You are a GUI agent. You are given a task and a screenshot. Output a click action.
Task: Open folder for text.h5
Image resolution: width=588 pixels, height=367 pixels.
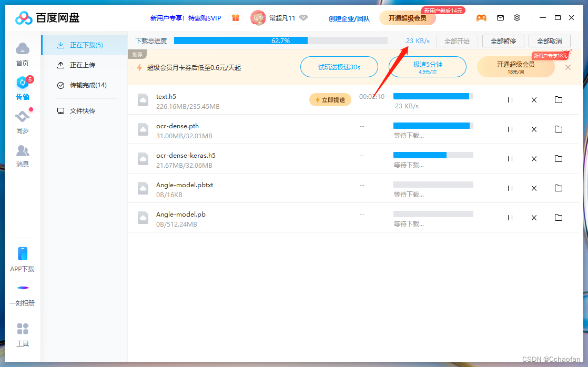[x=559, y=100]
